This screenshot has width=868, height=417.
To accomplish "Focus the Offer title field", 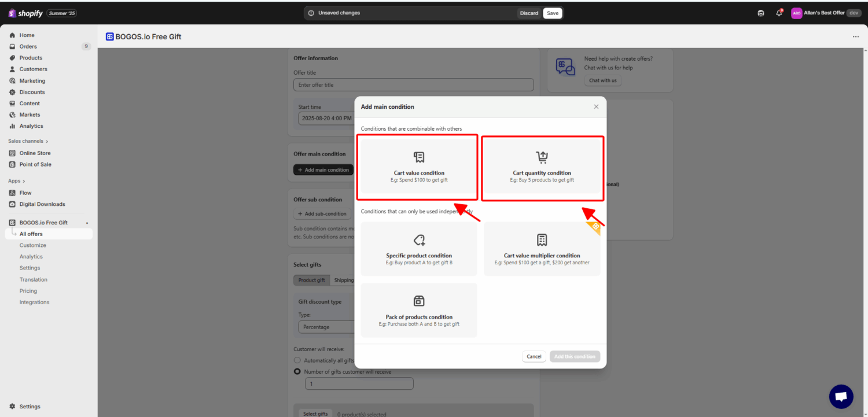I will click(x=414, y=85).
